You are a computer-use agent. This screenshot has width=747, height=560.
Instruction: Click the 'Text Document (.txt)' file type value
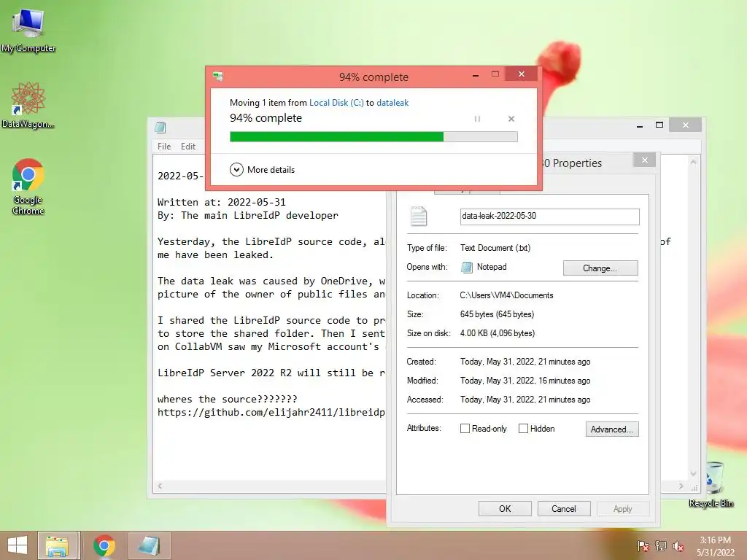pyautogui.click(x=495, y=248)
